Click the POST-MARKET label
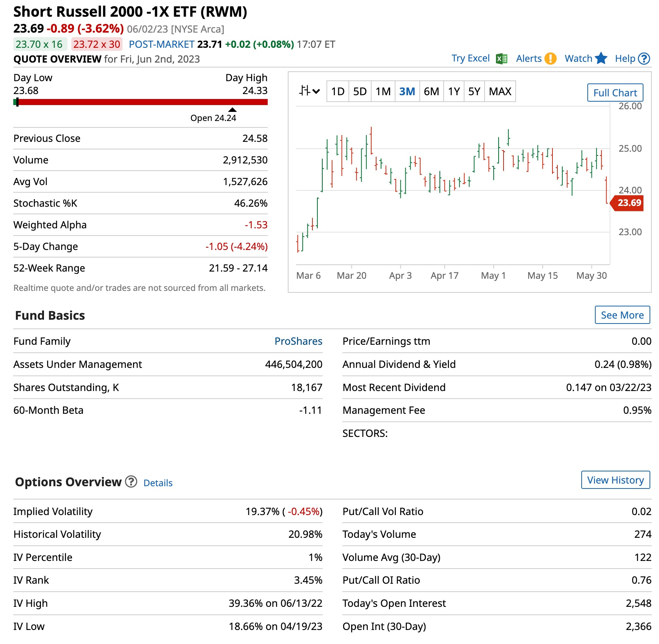This screenshot has width=659, height=644. pos(162,44)
